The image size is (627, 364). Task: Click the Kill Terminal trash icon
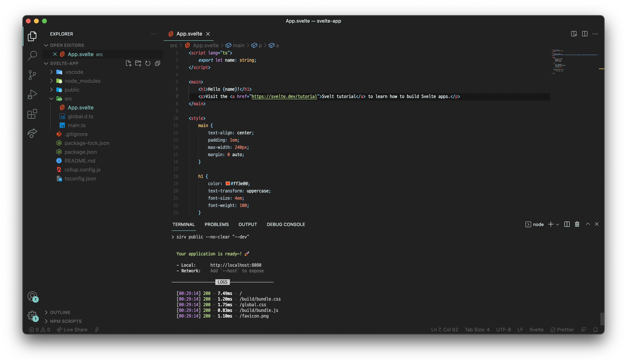pos(577,224)
